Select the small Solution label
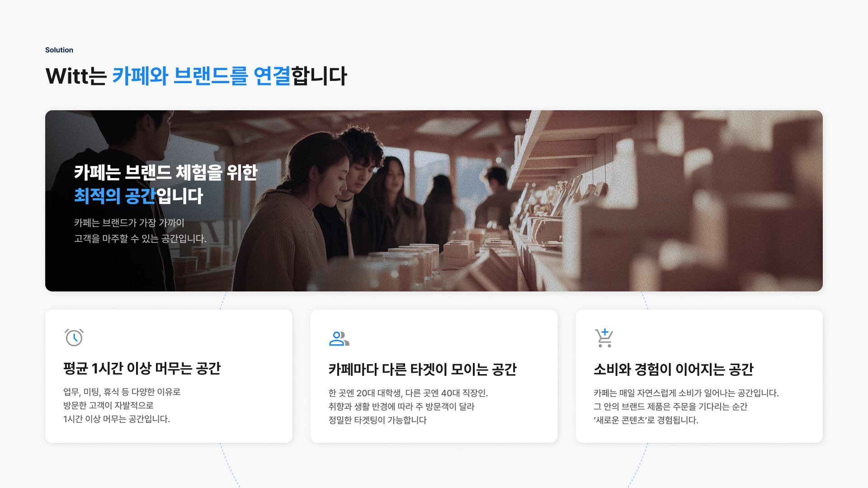Image resolution: width=868 pixels, height=488 pixels. point(59,50)
